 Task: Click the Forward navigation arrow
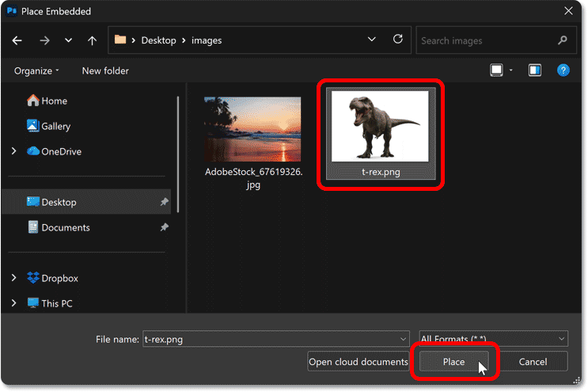tap(43, 40)
